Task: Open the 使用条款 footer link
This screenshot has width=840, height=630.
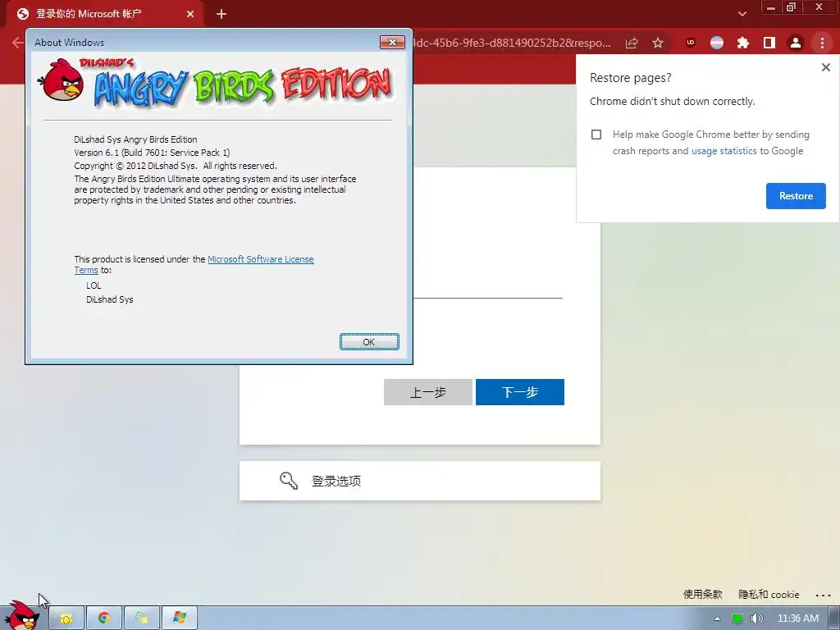Action: point(702,594)
